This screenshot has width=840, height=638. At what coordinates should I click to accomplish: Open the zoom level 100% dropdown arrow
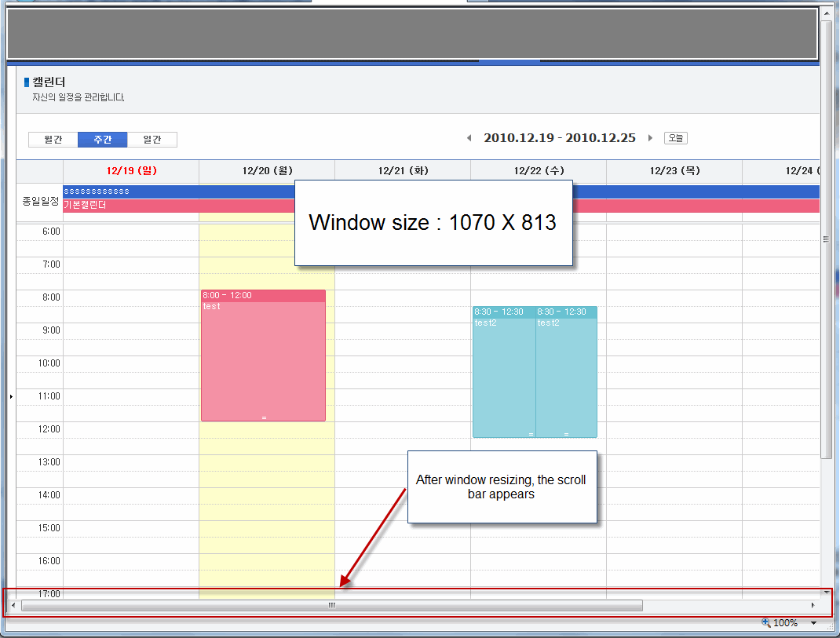tap(813, 623)
